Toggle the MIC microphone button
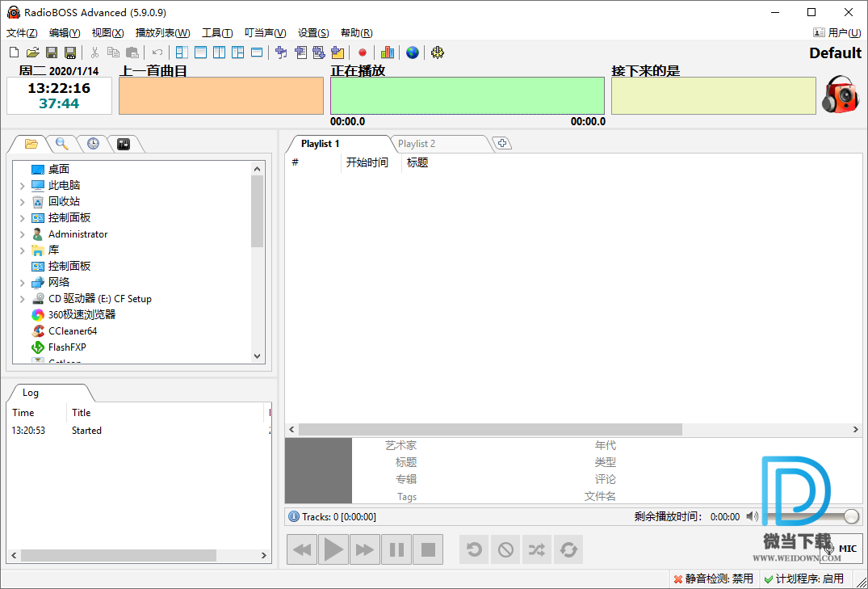This screenshot has width=868, height=589. coord(841,549)
